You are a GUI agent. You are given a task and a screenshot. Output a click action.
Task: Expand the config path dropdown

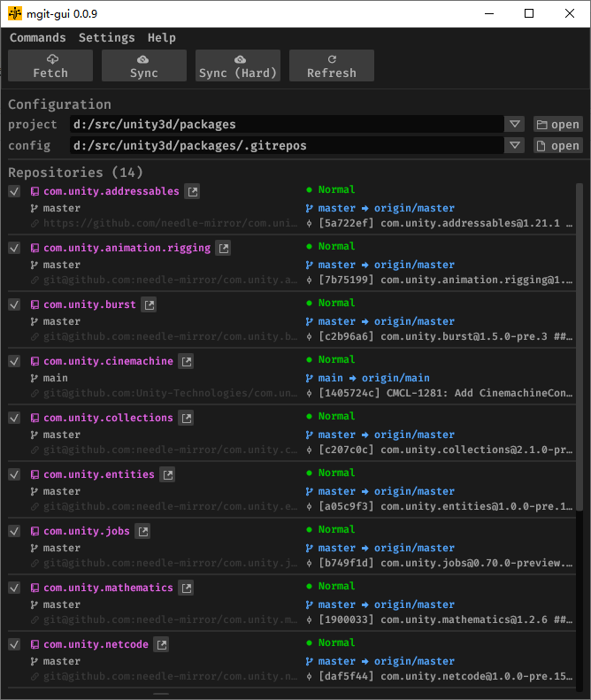point(514,145)
